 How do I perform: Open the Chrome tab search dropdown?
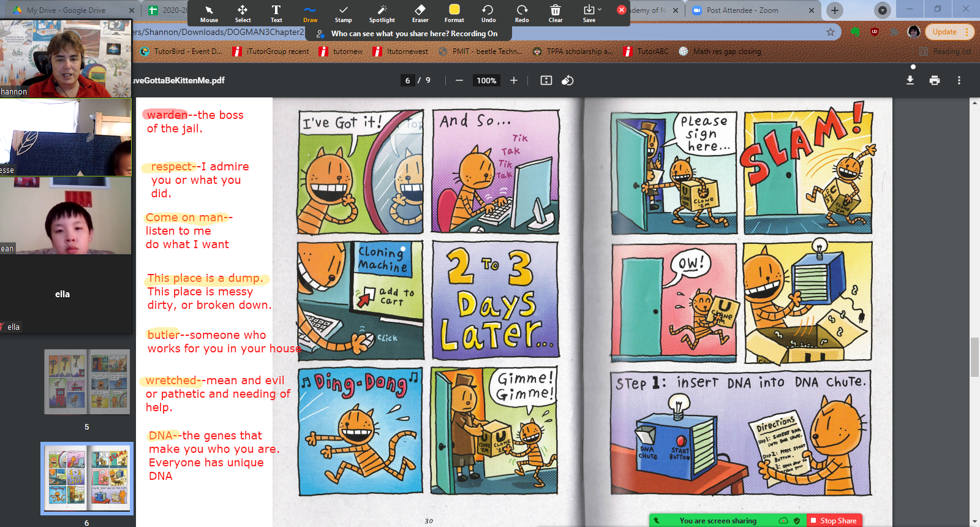(x=882, y=10)
